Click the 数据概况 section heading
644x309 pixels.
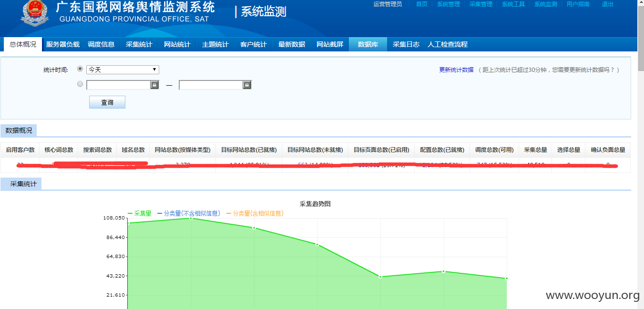click(19, 130)
